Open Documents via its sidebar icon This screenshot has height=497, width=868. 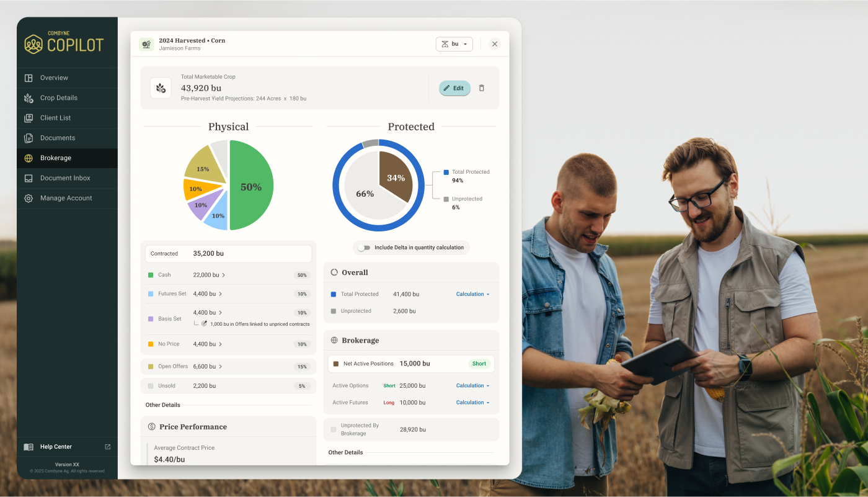(x=29, y=138)
